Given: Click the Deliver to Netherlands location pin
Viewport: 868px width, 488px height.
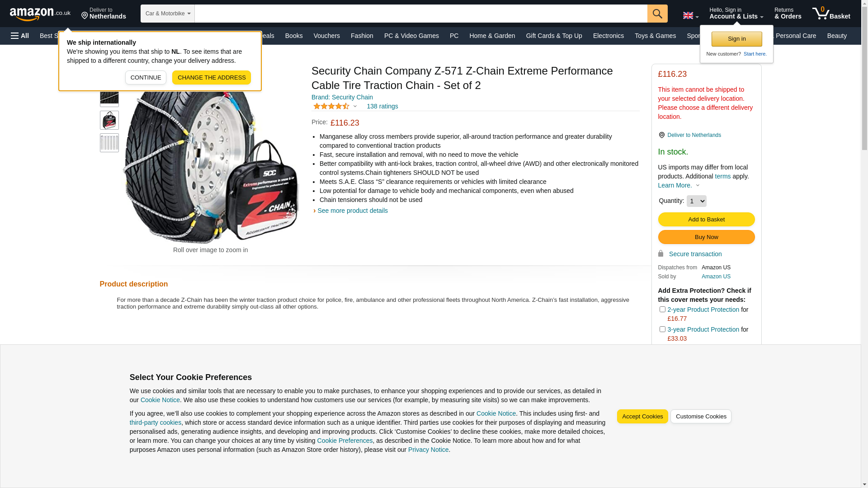Looking at the screenshot, I should click(661, 135).
